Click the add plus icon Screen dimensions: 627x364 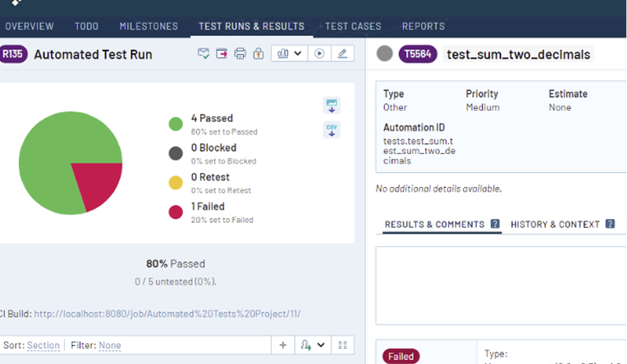pyautogui.click(x=283, y=345)
